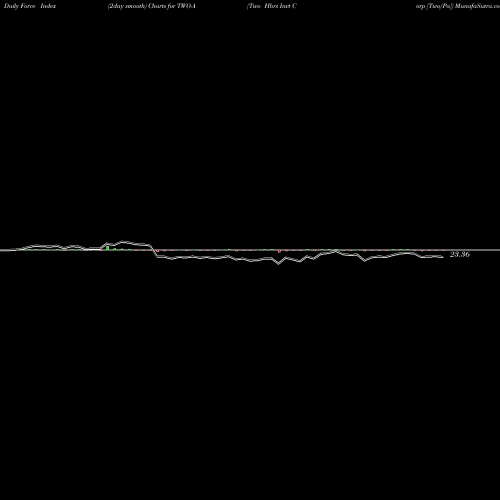The width and height of the screenshot is (500, 500).
Task: Click the '(2day smooth) Charts for TWOA' text
Action: click(152, 6)
